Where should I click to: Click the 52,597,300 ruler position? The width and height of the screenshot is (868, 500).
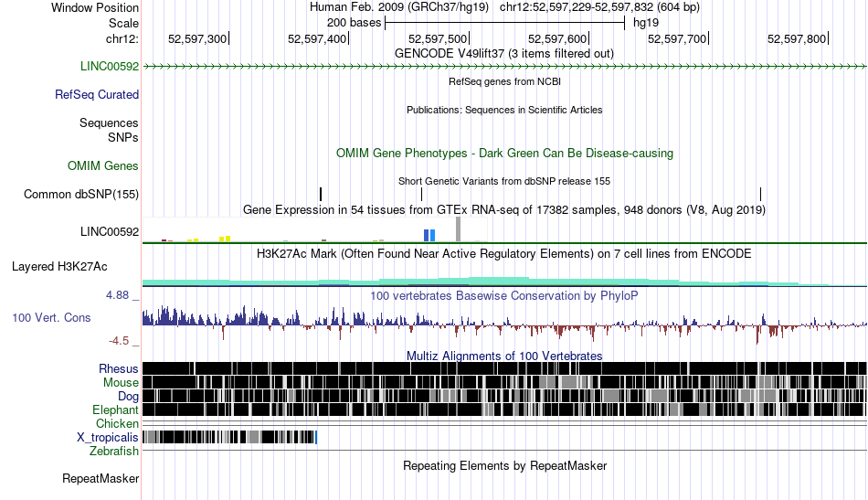(197, 38)
